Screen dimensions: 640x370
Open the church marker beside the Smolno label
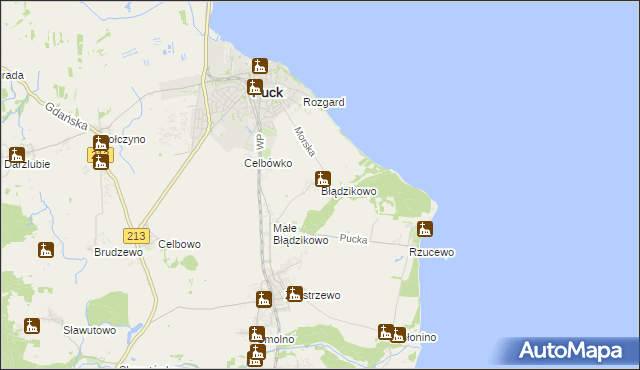coord(257,334)
